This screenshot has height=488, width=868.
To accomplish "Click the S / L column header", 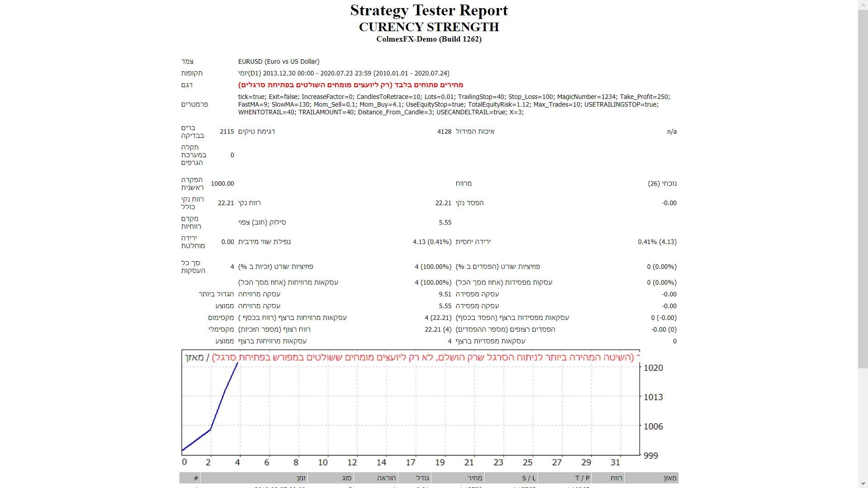I will coord(528,478).
